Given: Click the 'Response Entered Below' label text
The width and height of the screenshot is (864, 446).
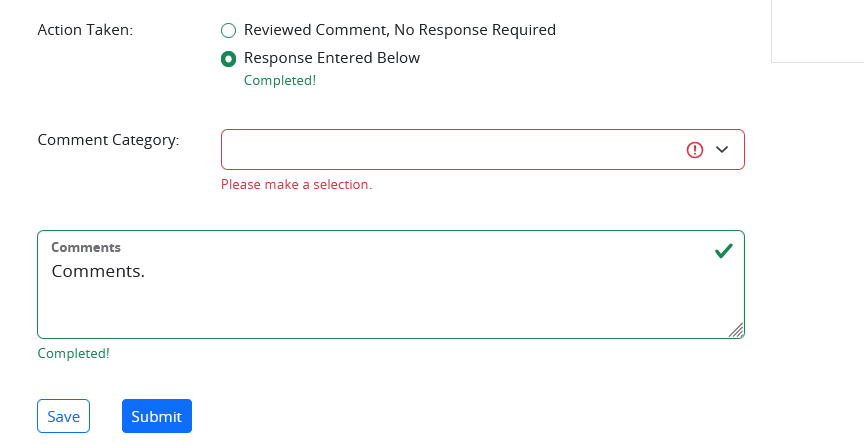Looking at the screenshot, I should coord(332,58).
